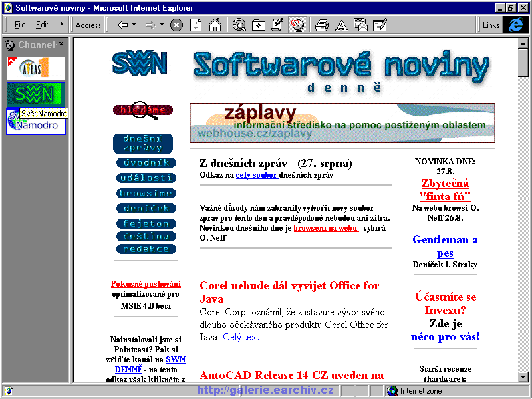Open the Back history dropdown arrow

click(x=134, y=25)
